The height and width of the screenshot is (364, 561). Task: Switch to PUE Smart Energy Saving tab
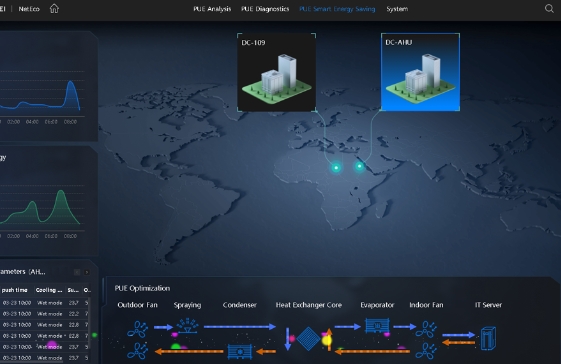click(337, 9)
